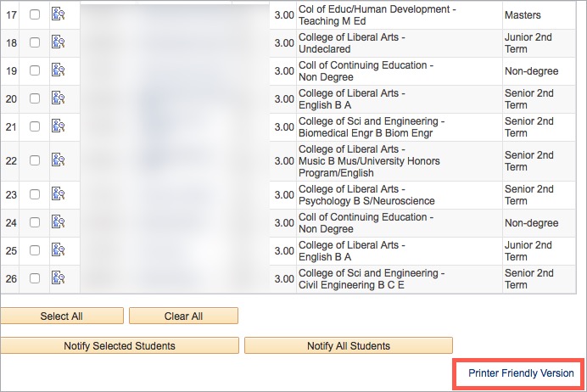Tick the checkbox for row 17

(x=35, y=14)
